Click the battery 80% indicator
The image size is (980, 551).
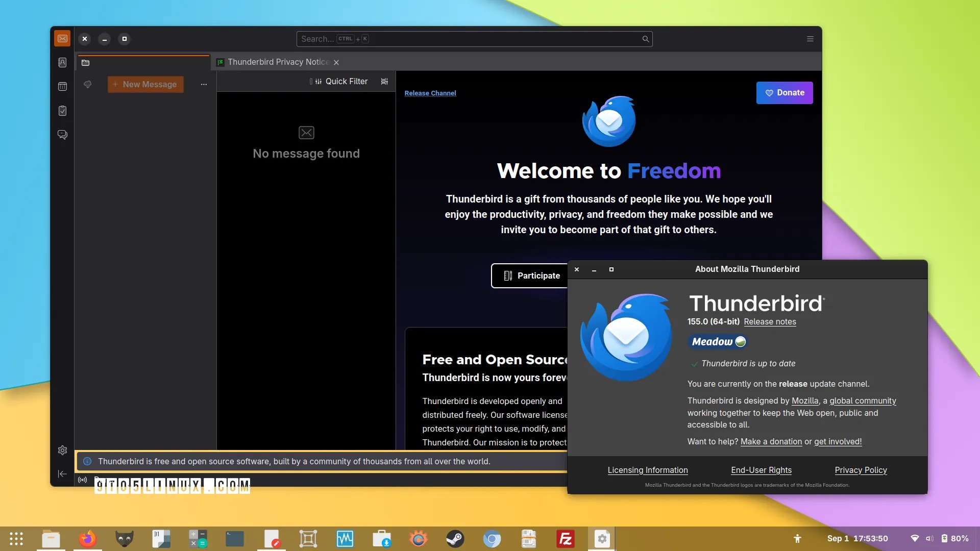pos(955,538)
